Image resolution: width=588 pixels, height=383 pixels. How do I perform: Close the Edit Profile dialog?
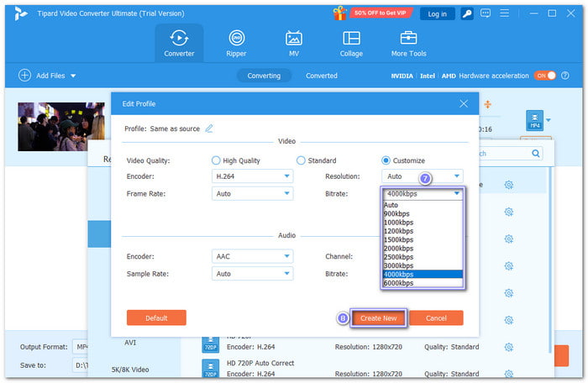pos(464,104)
